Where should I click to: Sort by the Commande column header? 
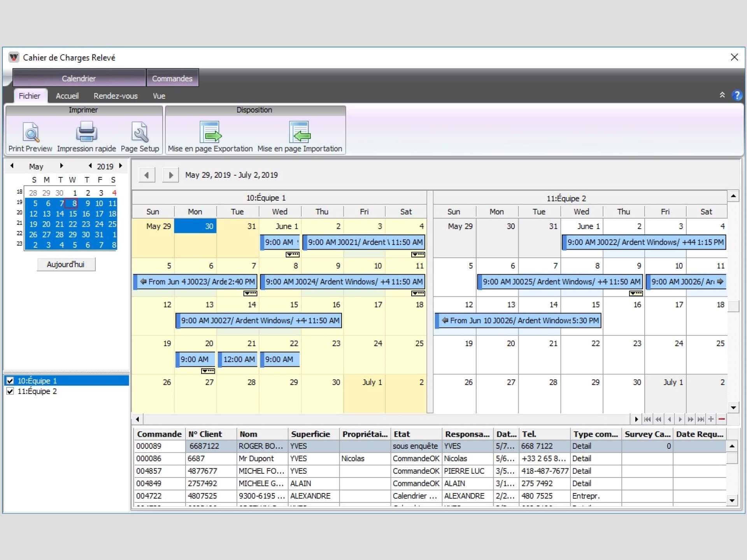coord(160,434)
